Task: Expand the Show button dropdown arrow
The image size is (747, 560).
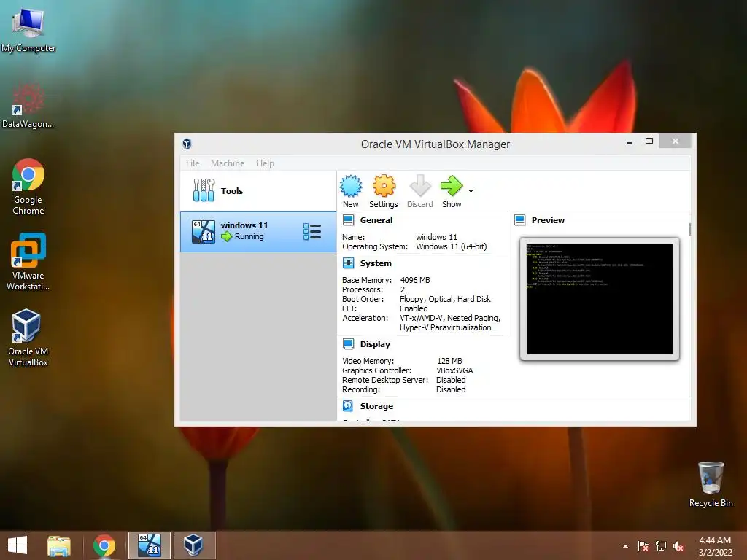Action: (x=471, y=191)
